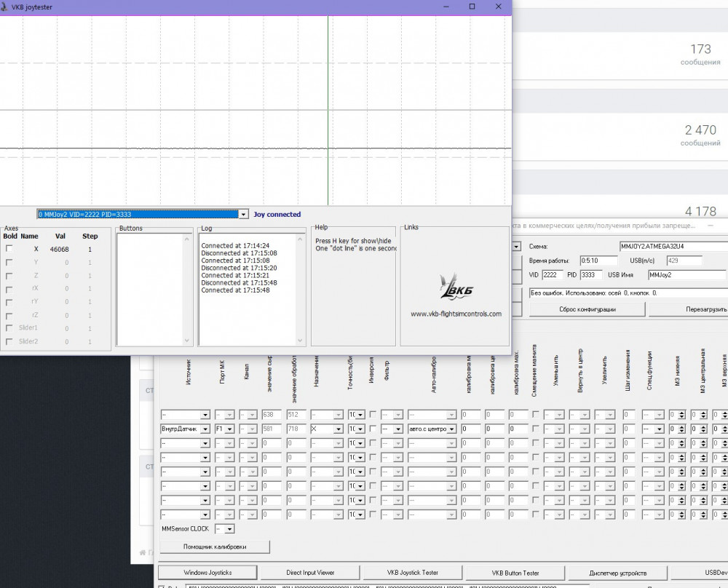Click the VID input field
The image size is (728, 588).
[x=552, y=274]
